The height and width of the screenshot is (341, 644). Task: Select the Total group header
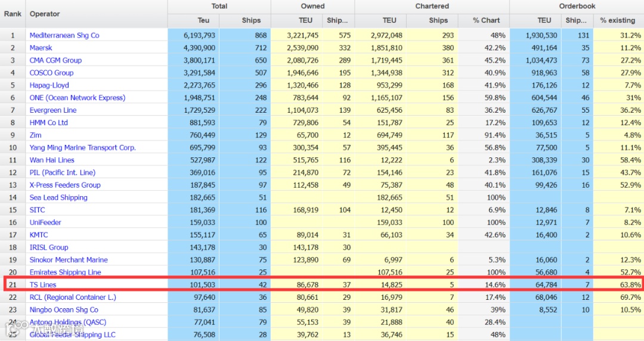219,7
